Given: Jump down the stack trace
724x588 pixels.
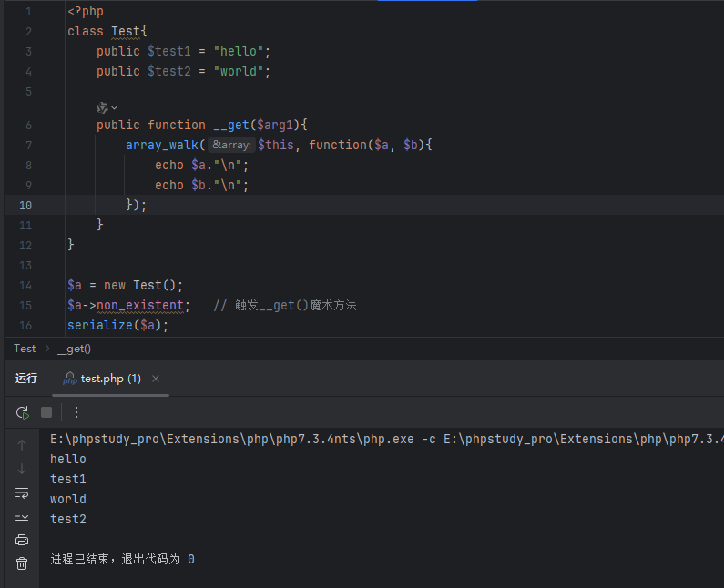Looking at the screenshot, I should 22,469.
